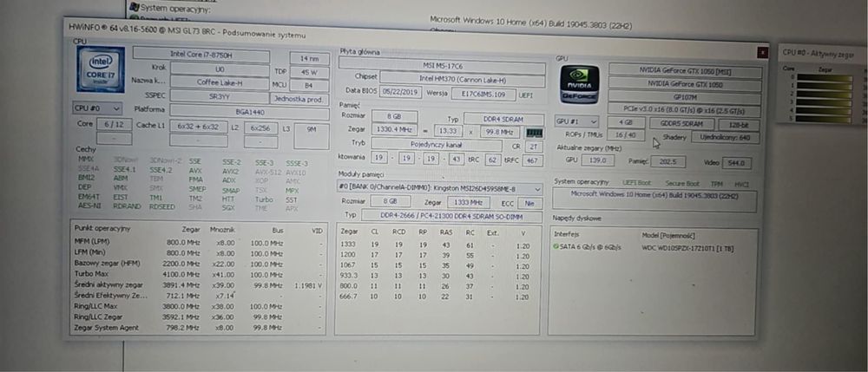
Task: Click the TPM indicator label
Action: [718, 184]
